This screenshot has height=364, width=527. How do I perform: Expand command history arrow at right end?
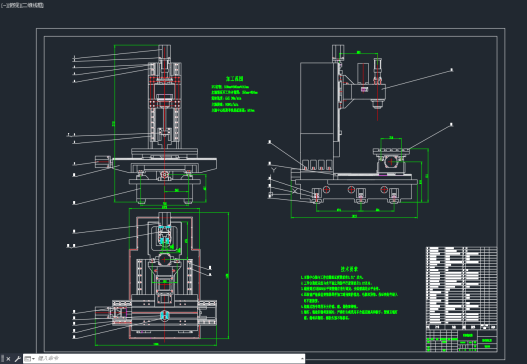tap(302, 359)
